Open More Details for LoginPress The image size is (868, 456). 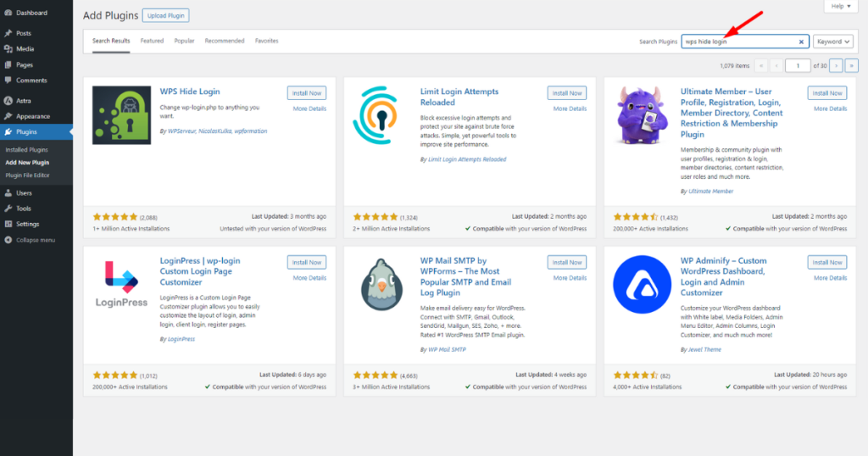(309, 278)
